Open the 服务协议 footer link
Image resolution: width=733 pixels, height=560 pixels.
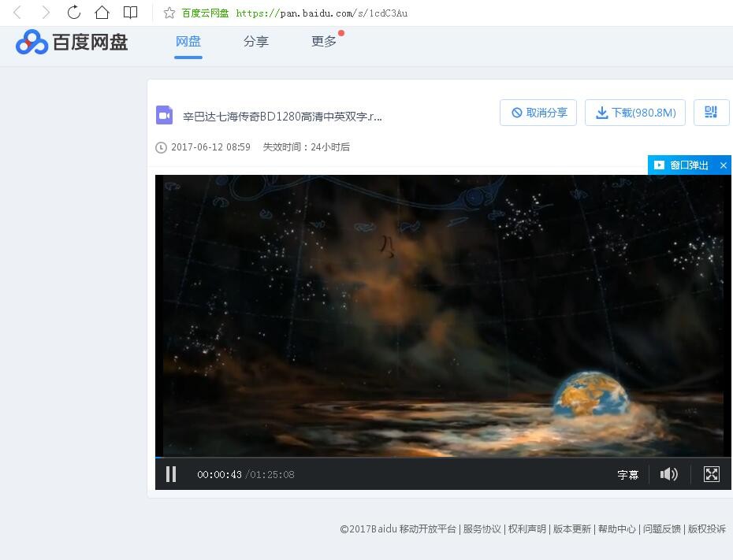pos(482,529)
